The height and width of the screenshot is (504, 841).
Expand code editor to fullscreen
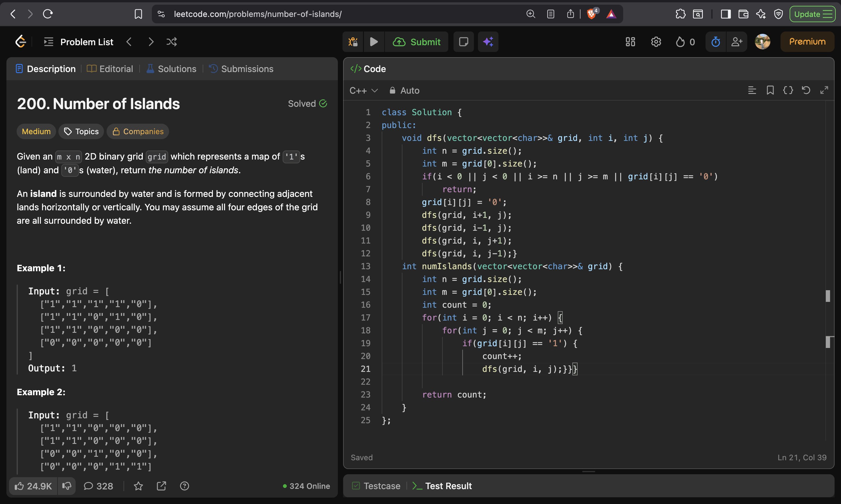tap(824, 90)
